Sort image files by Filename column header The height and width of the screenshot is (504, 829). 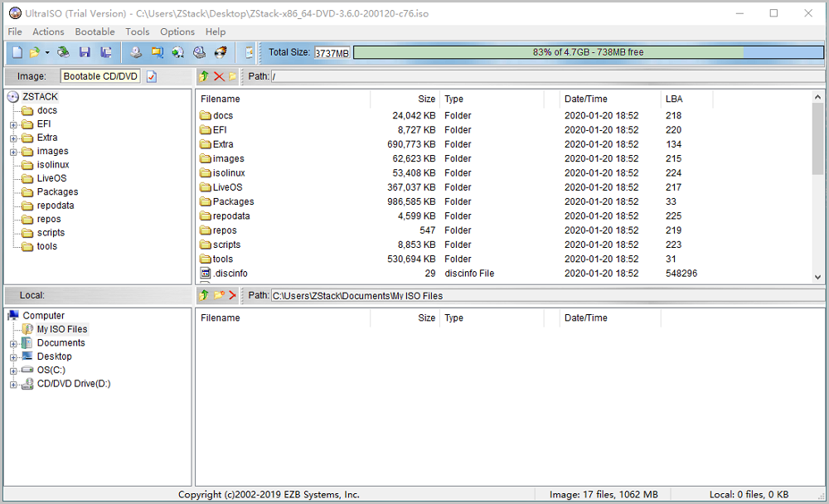283,99
